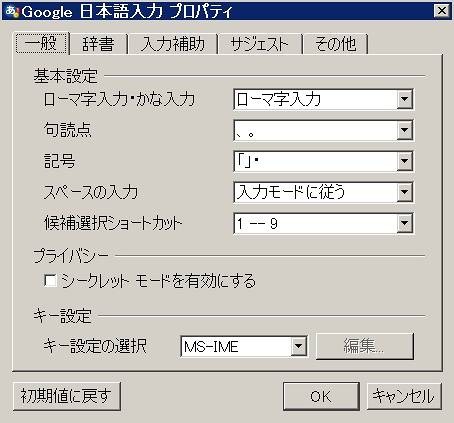Click the キャンセル button

(404, 396)
